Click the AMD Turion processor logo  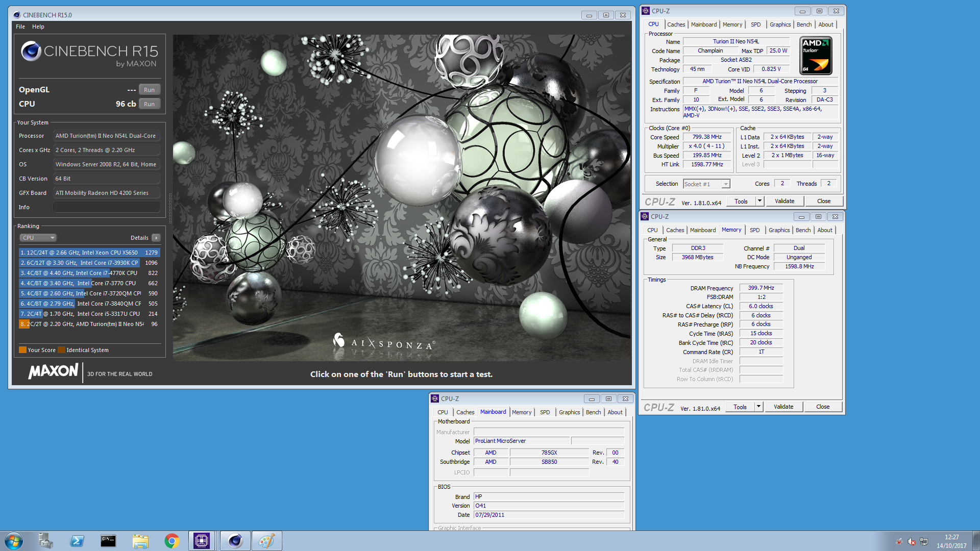816,56
